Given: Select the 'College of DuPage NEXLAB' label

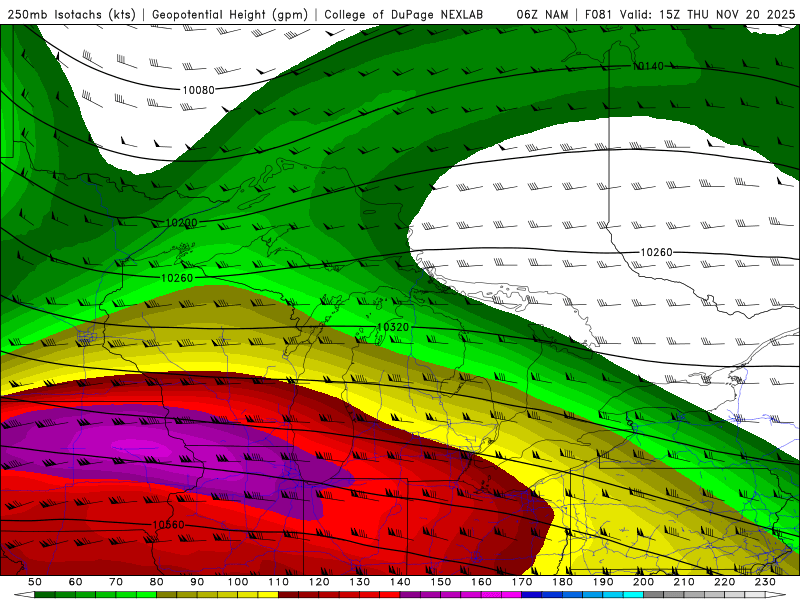Looking at the screenshot, I should 404,15.
